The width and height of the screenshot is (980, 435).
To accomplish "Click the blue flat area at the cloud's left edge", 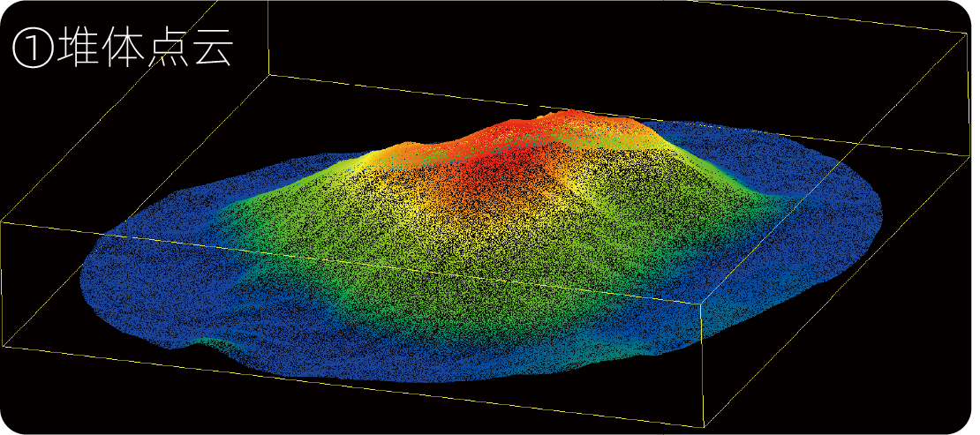I will click(115, 274).
